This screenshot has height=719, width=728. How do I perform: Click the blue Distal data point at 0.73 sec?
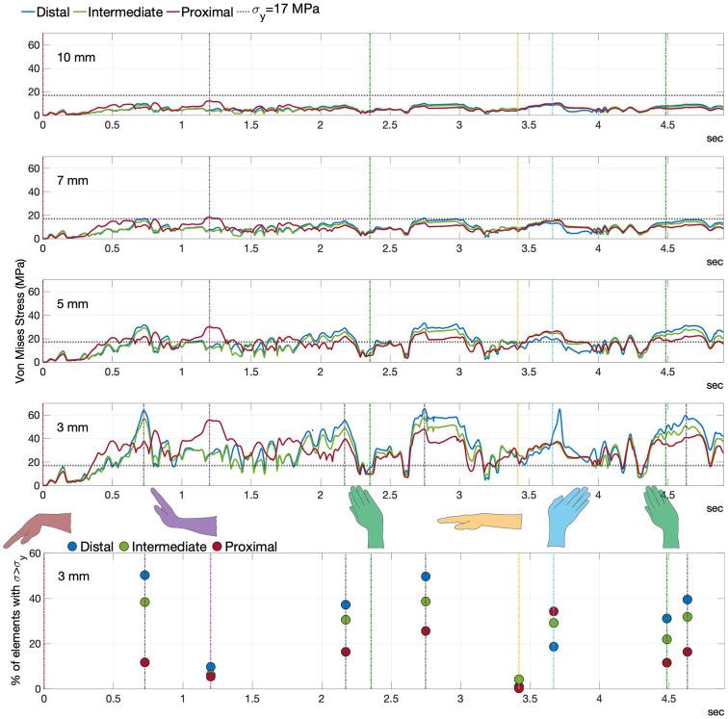pos(144,576)
